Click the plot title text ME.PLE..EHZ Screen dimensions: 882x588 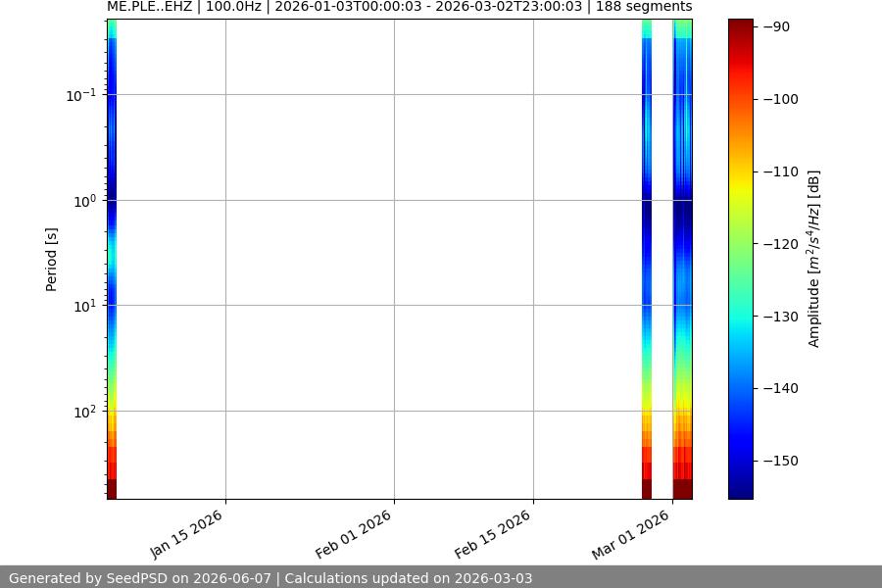(x=149, y=7)
